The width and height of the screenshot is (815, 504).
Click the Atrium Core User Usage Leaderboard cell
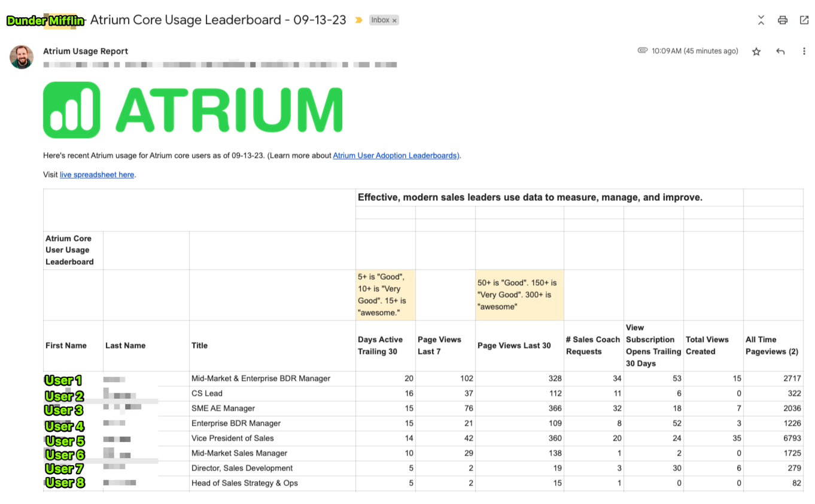tap(73, 250)
